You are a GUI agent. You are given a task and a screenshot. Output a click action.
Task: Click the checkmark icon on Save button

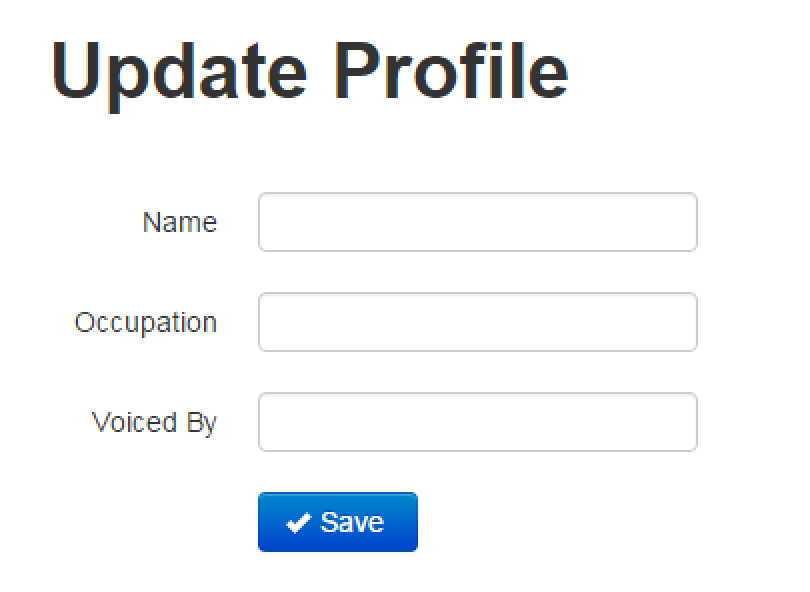[x=299, y=522]
